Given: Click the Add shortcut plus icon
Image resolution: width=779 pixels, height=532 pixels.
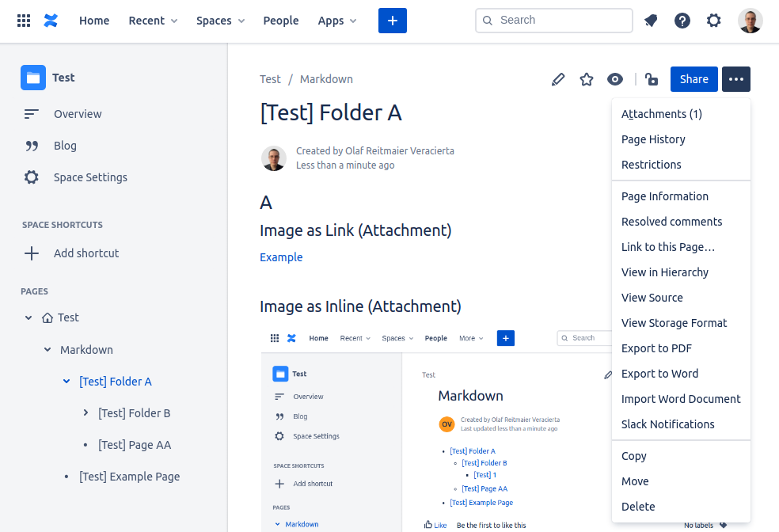Looking at the screenshot, I should click(x=32, y=253).
